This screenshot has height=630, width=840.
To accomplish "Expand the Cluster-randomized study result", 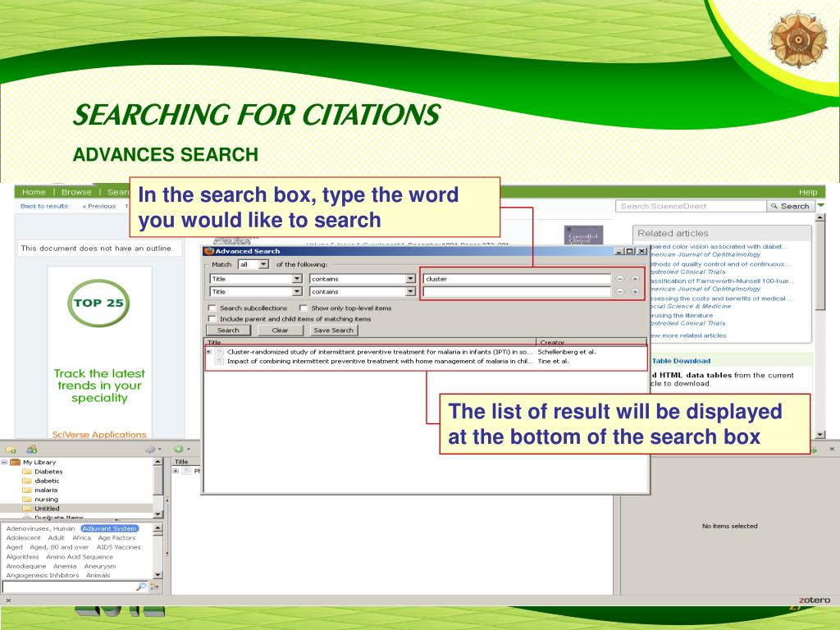I will click(209, 352).
